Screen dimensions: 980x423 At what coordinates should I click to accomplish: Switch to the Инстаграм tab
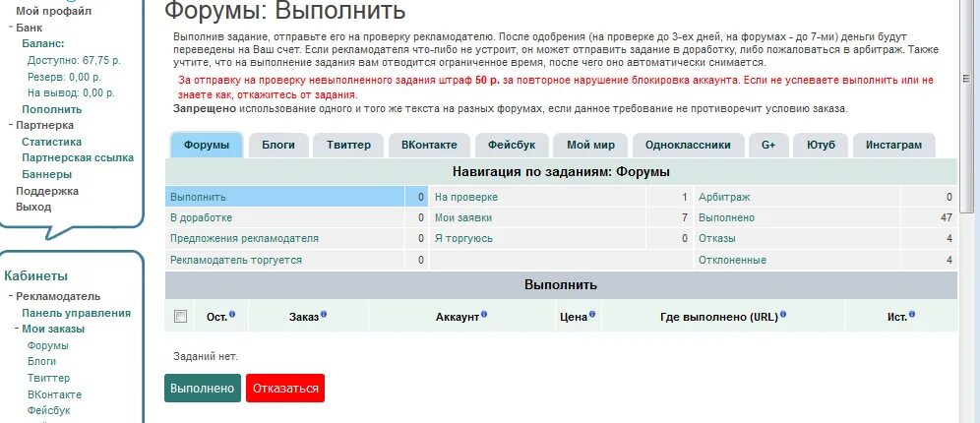[x=893, y=145]
